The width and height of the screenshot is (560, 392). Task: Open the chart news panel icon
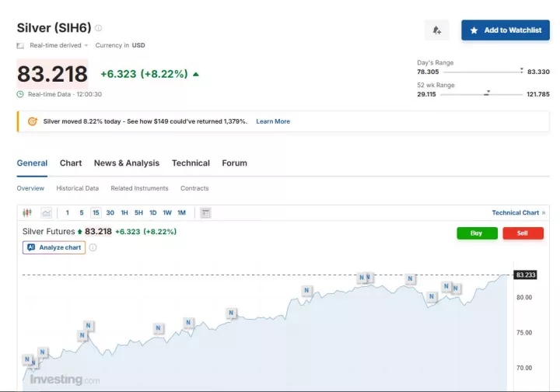pyautogui.click(x=205, y=212)
